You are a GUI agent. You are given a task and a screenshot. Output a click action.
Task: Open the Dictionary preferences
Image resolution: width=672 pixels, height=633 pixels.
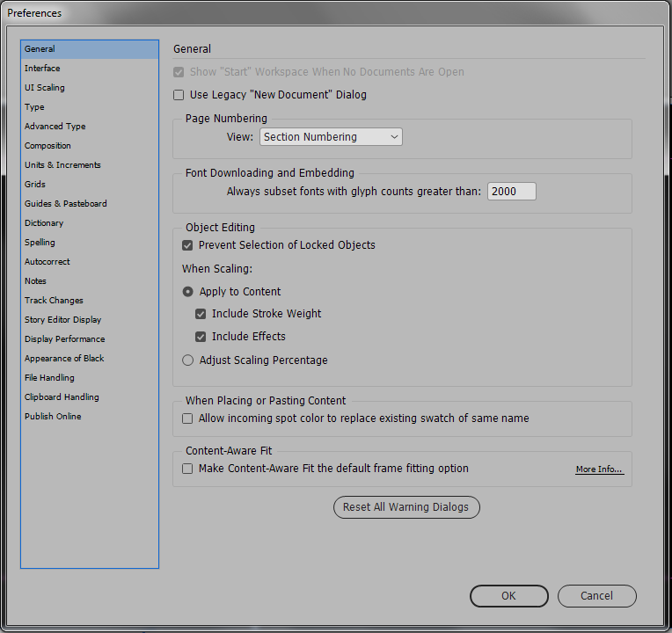tap(90, 223)
